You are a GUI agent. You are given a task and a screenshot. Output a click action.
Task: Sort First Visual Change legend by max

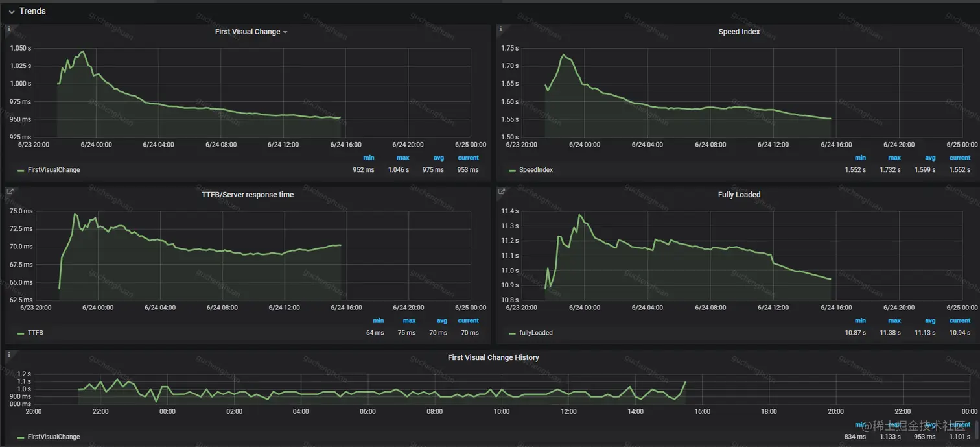[x=402, y=158]
